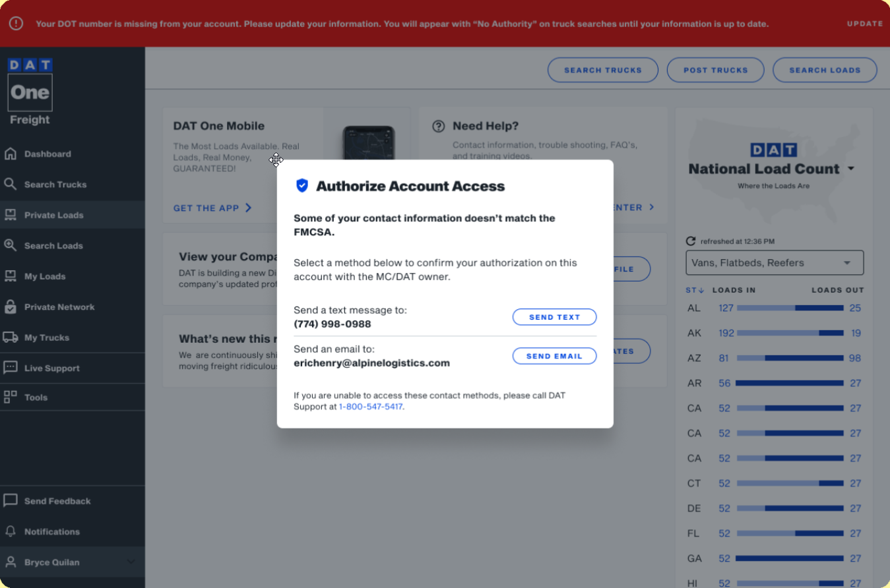
Task: Click the LOADS OUT column header
Action: point(837,290)
